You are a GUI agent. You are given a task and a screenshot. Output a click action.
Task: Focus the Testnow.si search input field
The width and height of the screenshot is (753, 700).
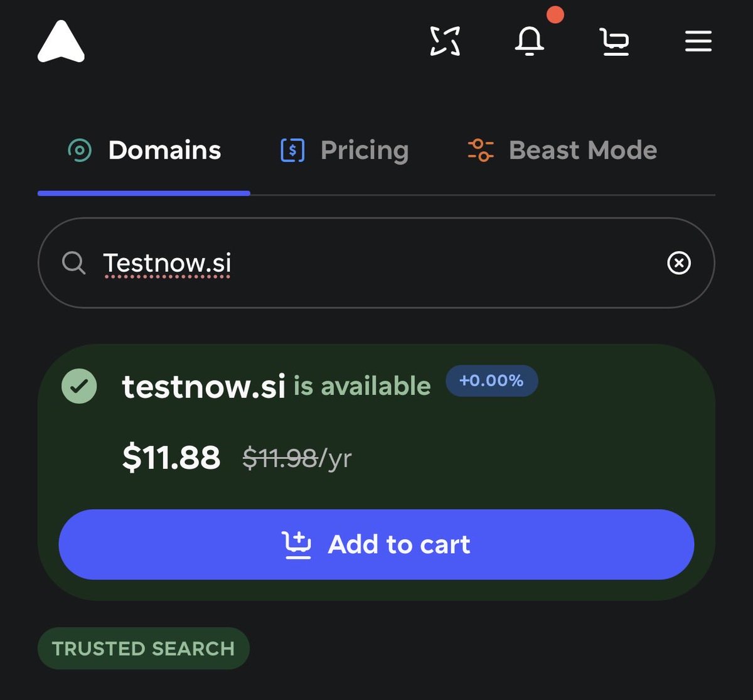click(x=376, y=262)
